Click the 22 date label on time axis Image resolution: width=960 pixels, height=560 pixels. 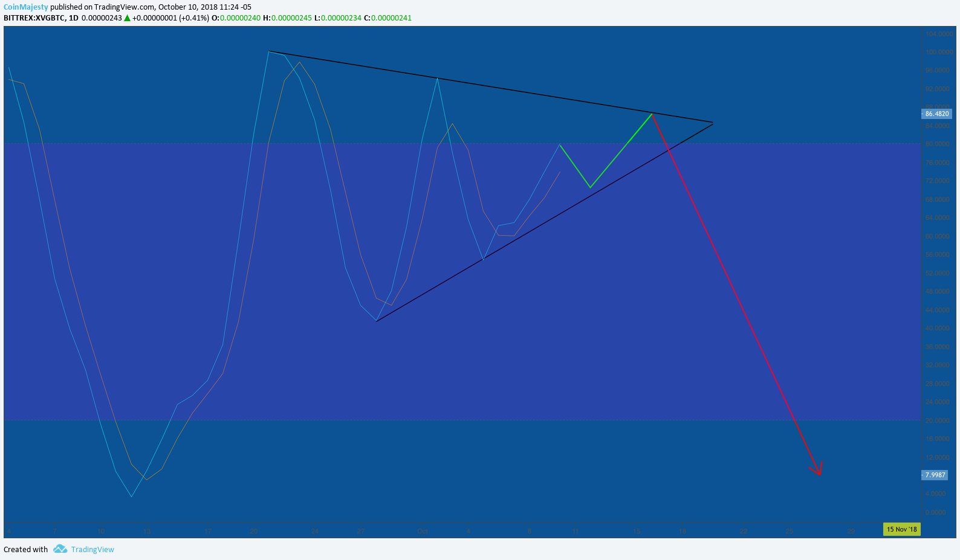click(x=743, y=532)
